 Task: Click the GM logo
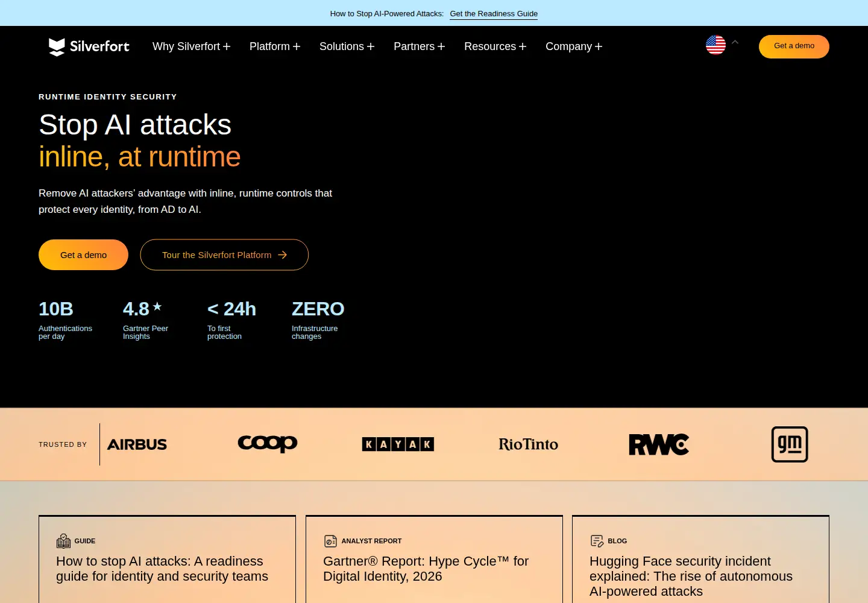[x=790, y=444]
